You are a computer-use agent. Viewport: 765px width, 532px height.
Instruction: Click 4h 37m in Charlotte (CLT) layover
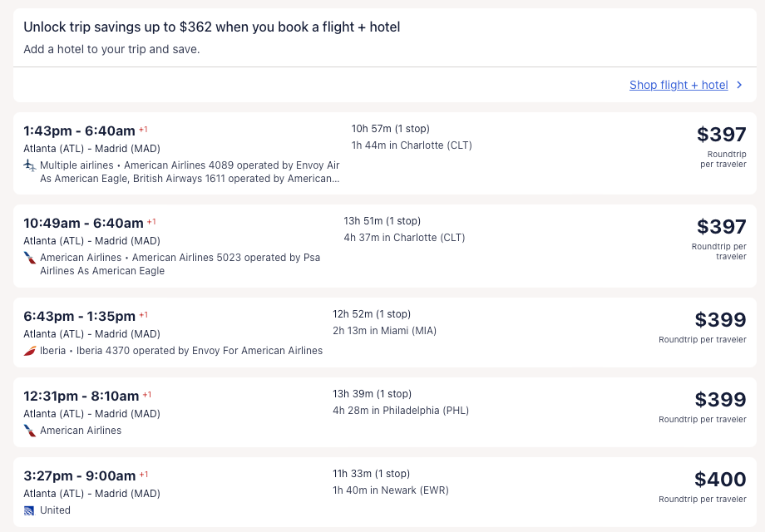point(404,238)
